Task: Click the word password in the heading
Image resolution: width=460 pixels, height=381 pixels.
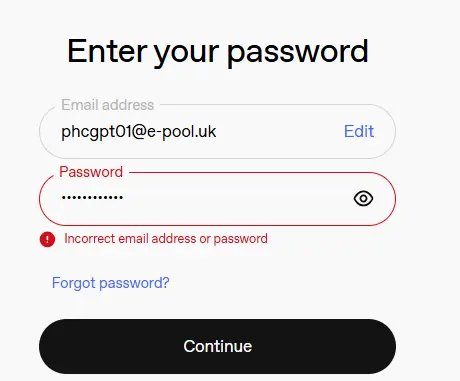Action: tap(298, 53)
